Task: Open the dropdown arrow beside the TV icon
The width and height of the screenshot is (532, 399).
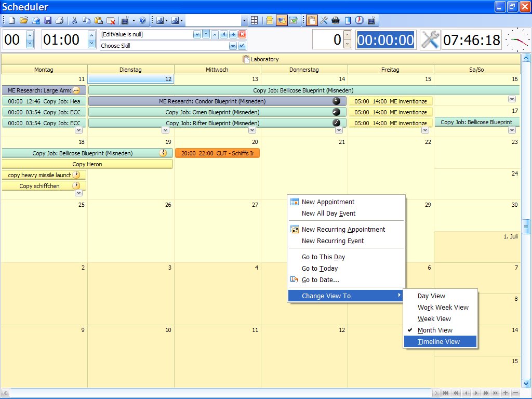Action: 134,21
